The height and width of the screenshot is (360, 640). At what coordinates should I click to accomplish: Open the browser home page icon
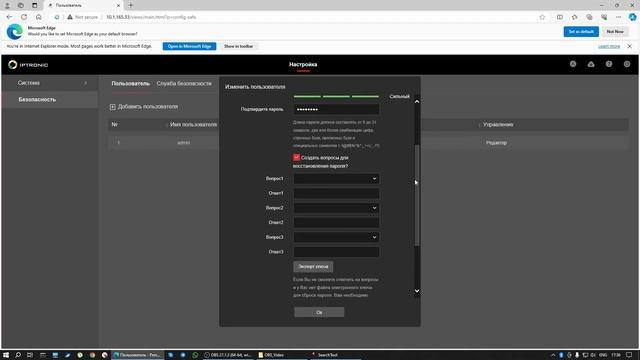point(39,17)
